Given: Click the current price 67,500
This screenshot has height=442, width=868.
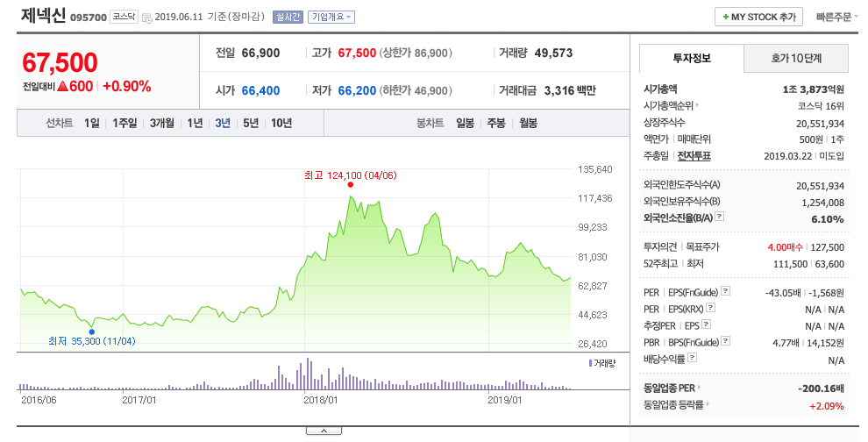Looking at the screenshot, I should tap(60, 62).
